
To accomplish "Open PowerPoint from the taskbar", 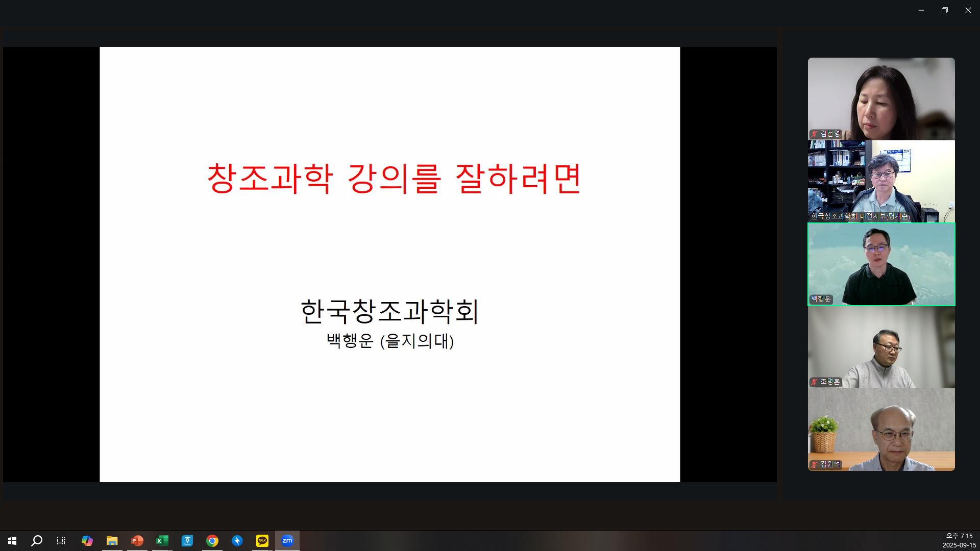I will pos(137,540).
